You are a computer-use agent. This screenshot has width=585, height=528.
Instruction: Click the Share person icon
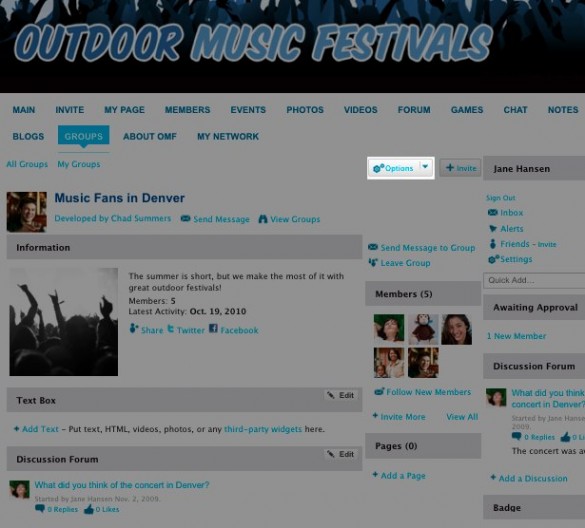click(133, 329)
